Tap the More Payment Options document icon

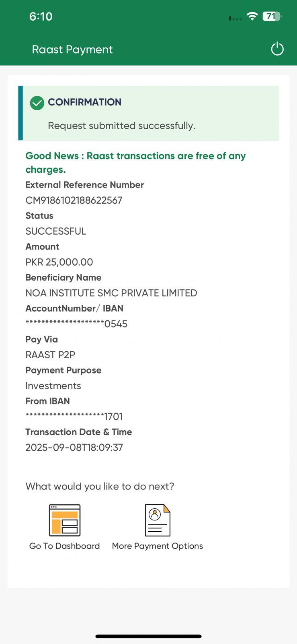point(158,520)
